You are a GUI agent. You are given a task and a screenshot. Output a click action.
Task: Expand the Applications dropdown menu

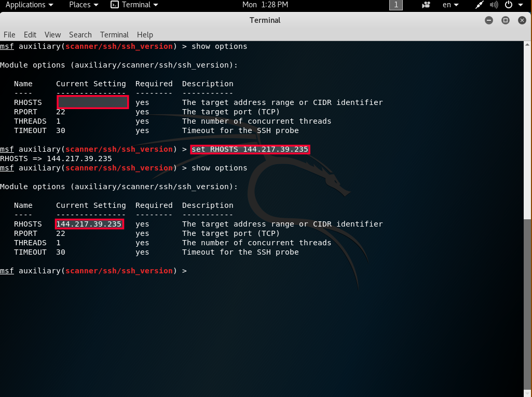point(29,5)
